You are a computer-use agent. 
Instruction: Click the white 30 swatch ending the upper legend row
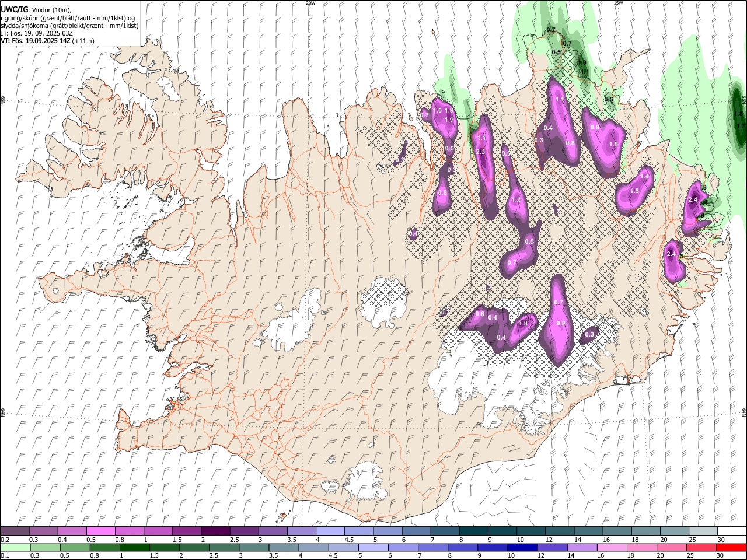[x=731, y=531]
